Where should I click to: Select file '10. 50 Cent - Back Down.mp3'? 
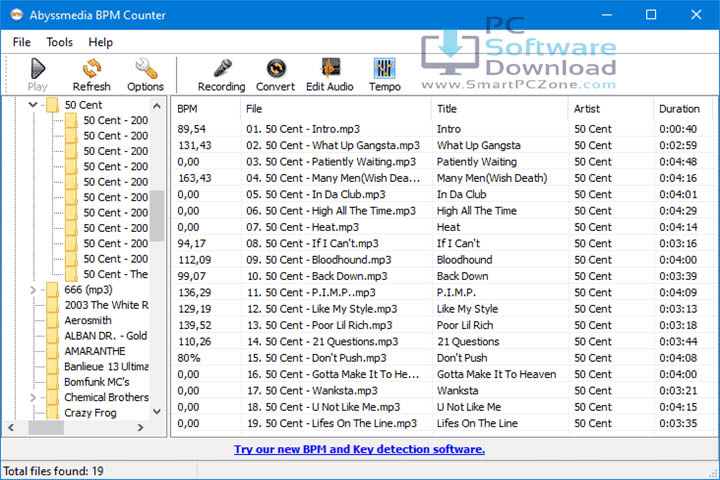click(317, 276)
